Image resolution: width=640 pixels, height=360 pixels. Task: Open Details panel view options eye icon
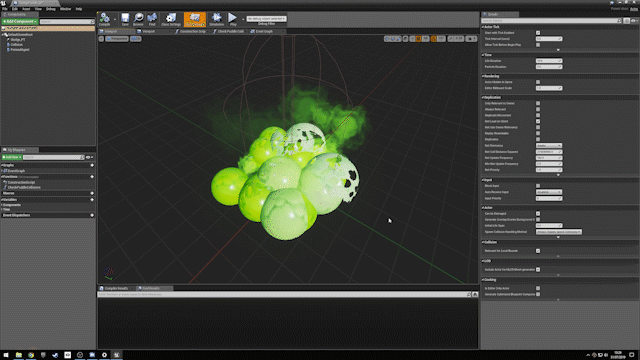coord(634,20)
